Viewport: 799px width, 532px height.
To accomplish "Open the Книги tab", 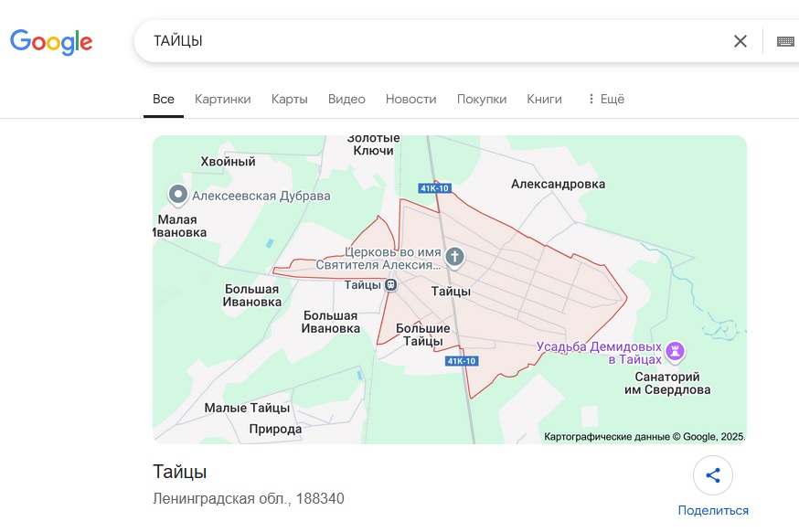I will 544,99.
